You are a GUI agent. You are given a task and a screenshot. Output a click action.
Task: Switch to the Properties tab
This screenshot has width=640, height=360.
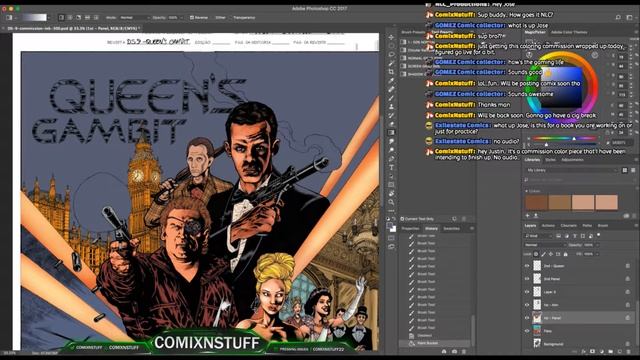[x=411, y=229]
